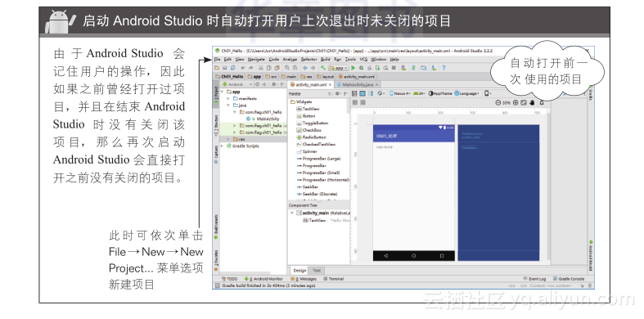Image resolution: width=644 pixels, height=319 pixels.
Task: Open the AppTheme theme selector
Action: click(x=440, y=93)
